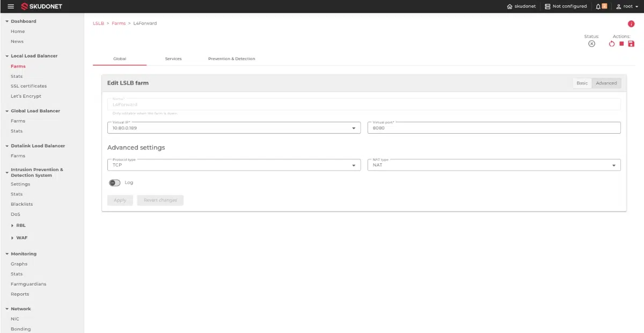The width and height of the screenshot is (644, 333).
Task: Click the Farms breadcrumb link
Action: click(119, 24)
